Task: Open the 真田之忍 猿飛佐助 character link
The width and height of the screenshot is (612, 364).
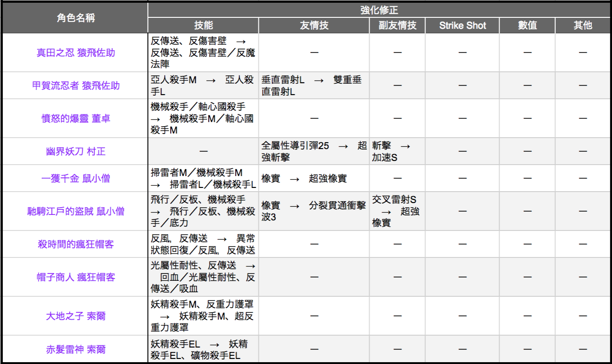Action: [75, 53]
